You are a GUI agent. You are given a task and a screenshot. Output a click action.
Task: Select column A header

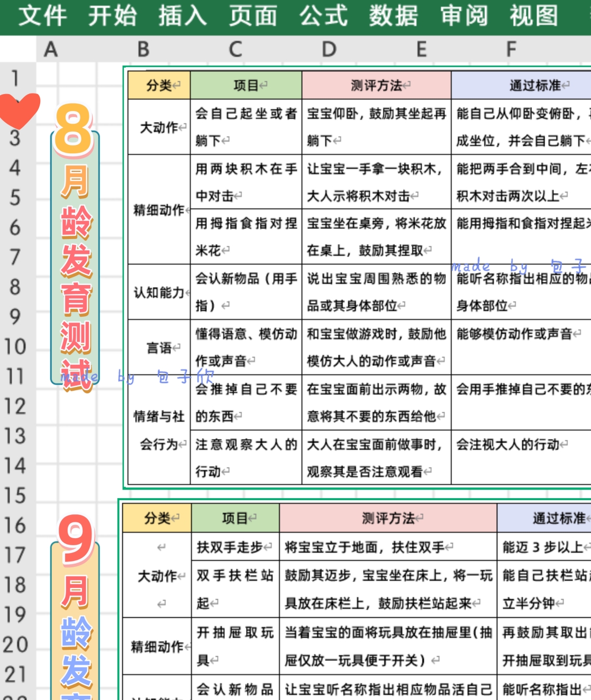click(50, 50)
